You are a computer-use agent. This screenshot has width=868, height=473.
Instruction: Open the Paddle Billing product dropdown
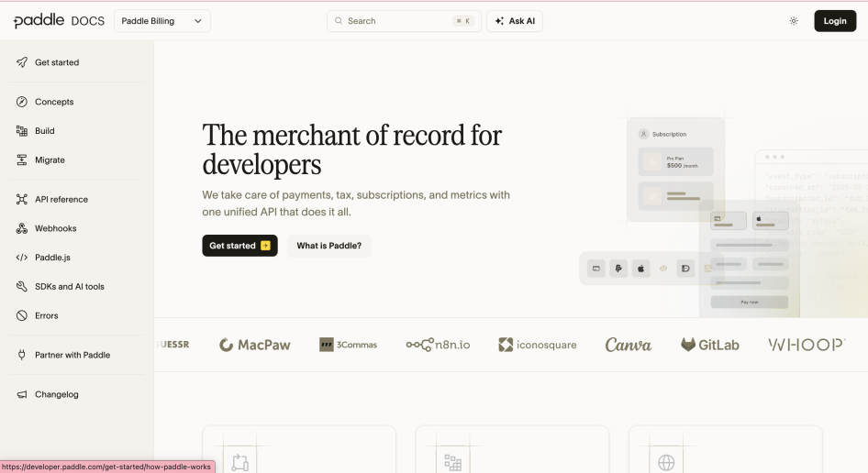(162, 21)
